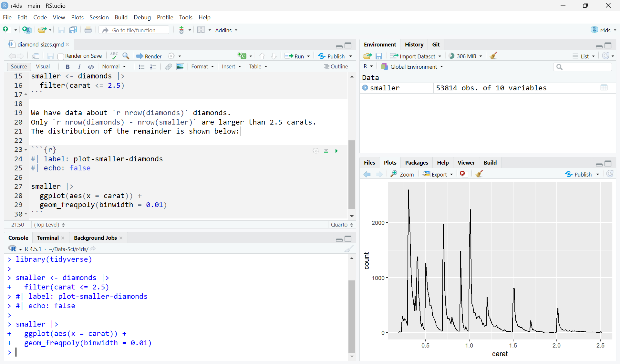
Task: Click the workspace panes grid icon
Action: (201, 30)
